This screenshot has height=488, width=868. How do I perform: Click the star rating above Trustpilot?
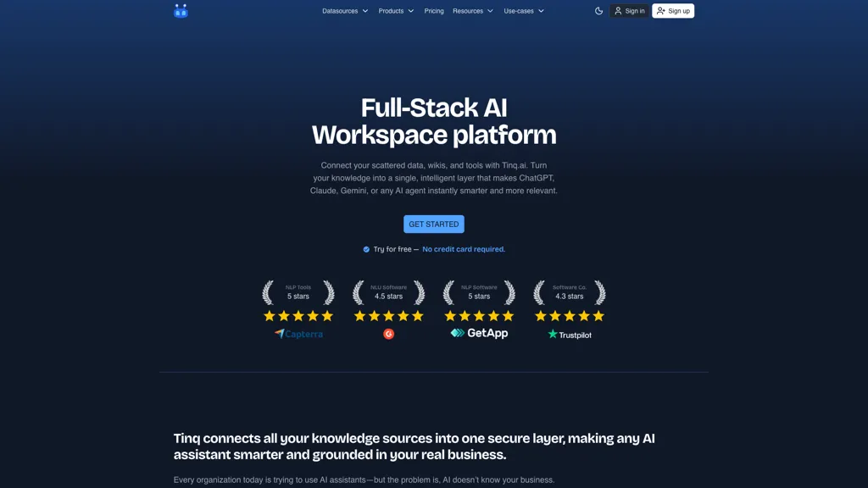coord(570,316)
